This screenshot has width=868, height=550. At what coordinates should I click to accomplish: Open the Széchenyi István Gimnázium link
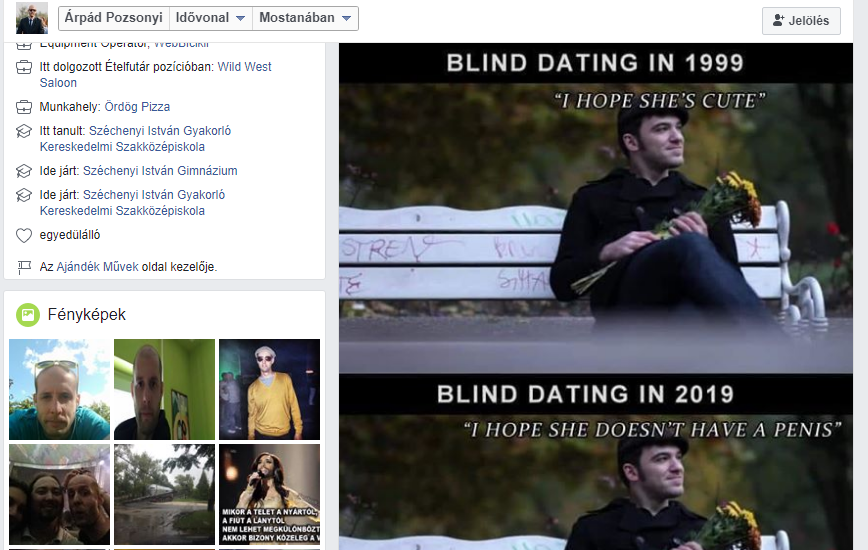tap(160, 171)
